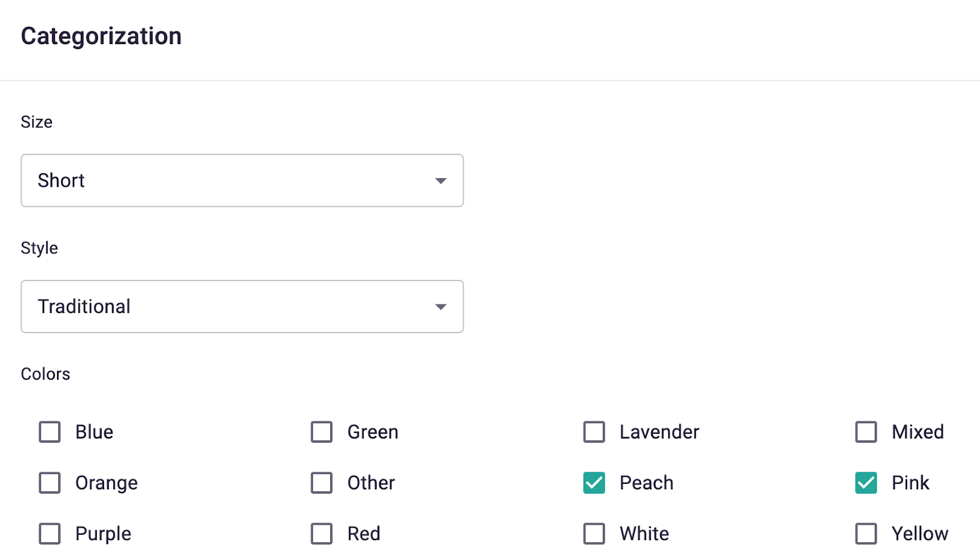Check the Blue color checkbox
Viewport: 980px width, 550px height.
pos(50,432)
